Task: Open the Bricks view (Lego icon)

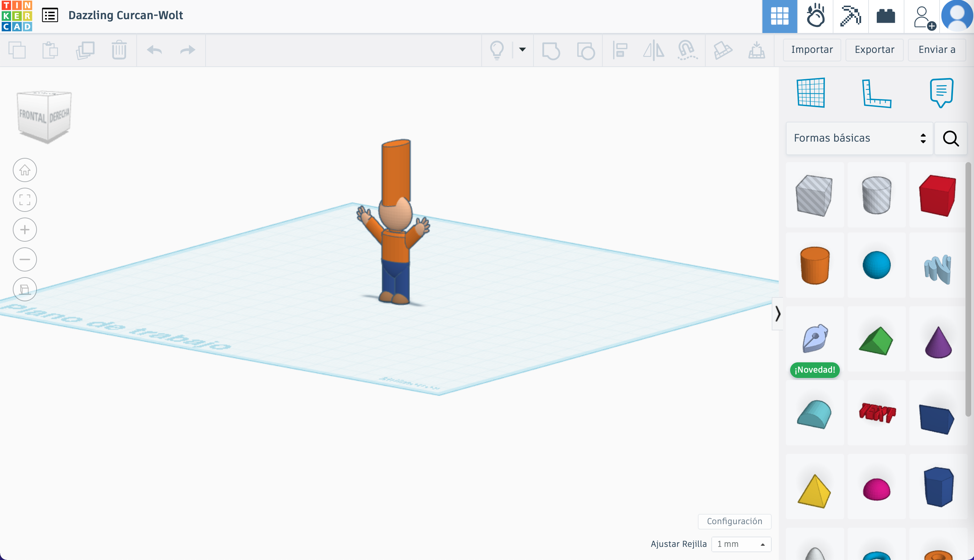Action: click(x=886, y=16)
